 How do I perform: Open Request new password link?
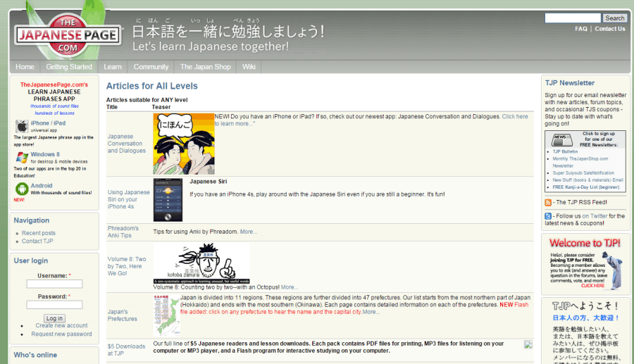pos(61,334)
